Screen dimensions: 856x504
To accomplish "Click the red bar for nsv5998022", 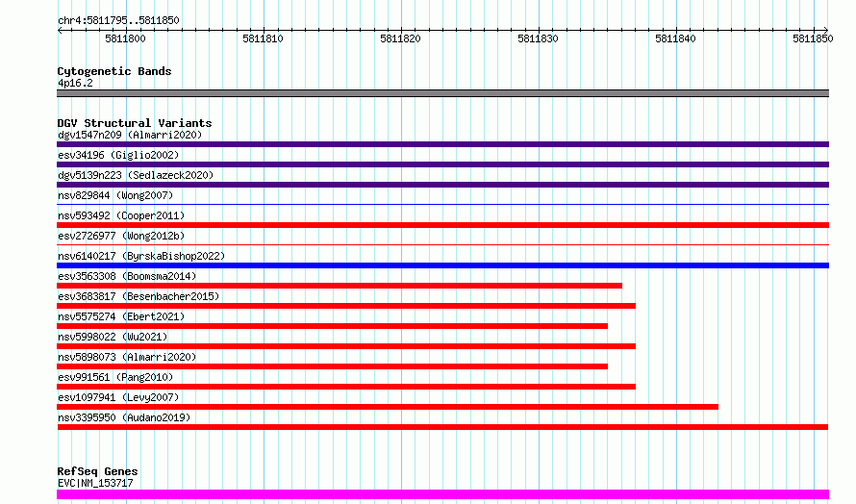I will tap(346, 346).
